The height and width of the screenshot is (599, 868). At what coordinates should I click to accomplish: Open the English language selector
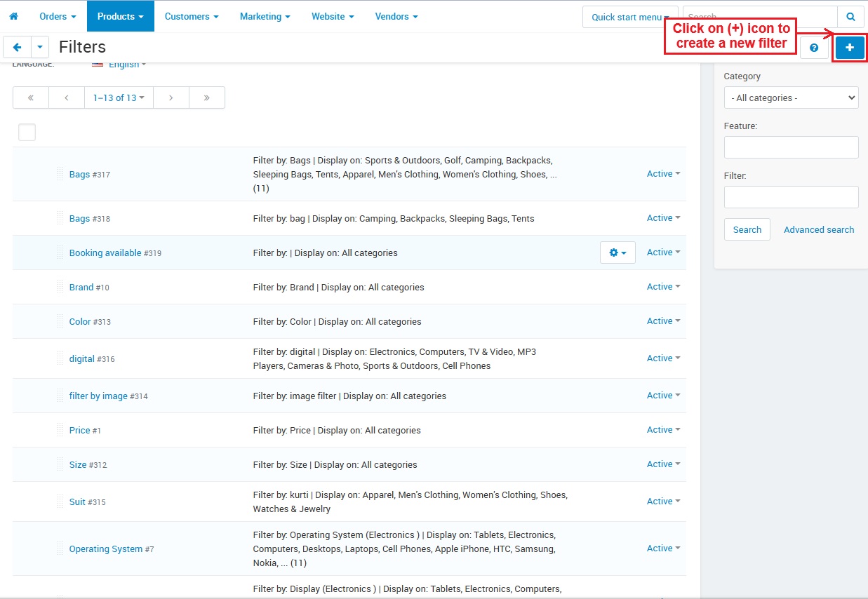click(x=123, y=65)
